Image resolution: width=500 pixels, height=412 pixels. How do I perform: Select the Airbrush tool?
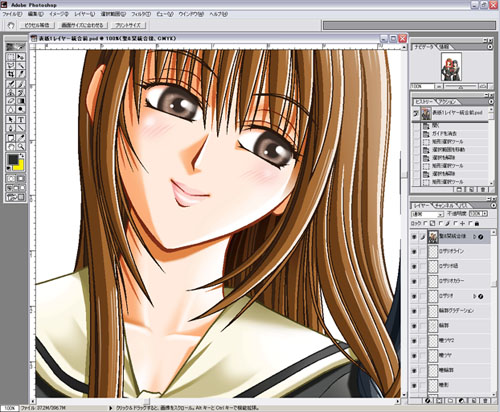11,84
